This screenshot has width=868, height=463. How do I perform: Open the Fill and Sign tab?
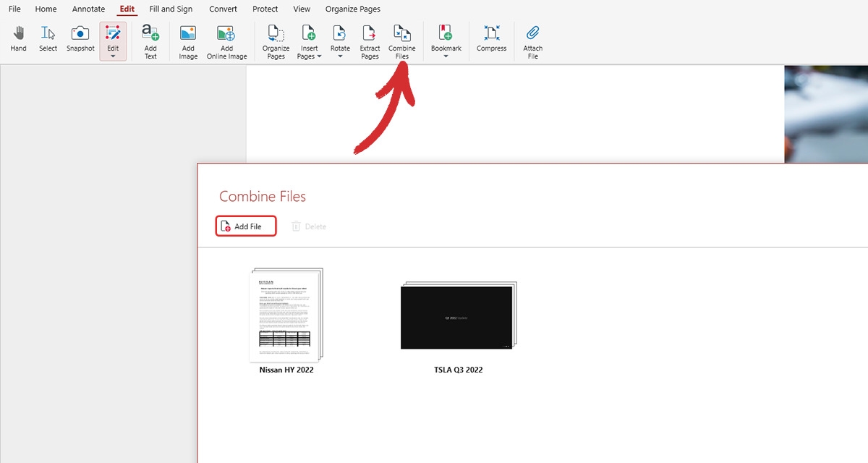click(x=171, y=9)
